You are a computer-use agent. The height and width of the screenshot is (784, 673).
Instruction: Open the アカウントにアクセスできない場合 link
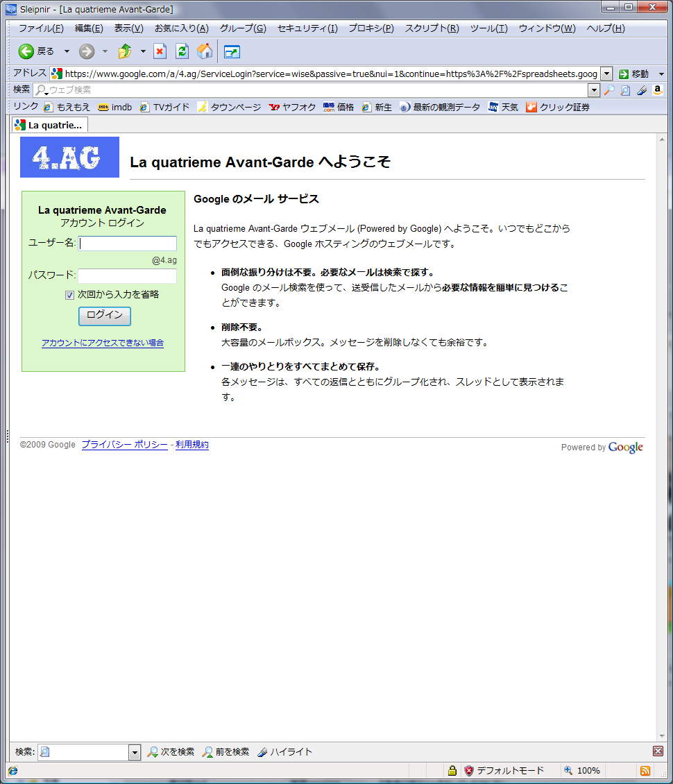(x=103, y=343)
